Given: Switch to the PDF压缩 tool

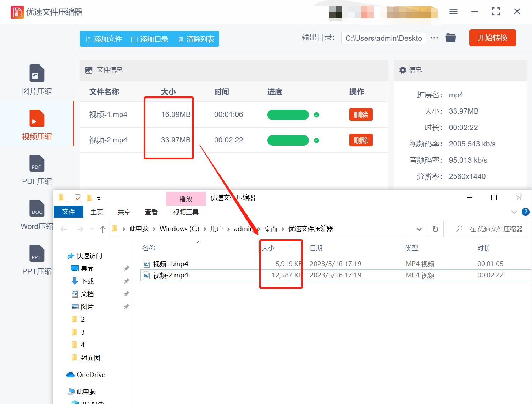Looking at the screenshot, I should 37,170.
